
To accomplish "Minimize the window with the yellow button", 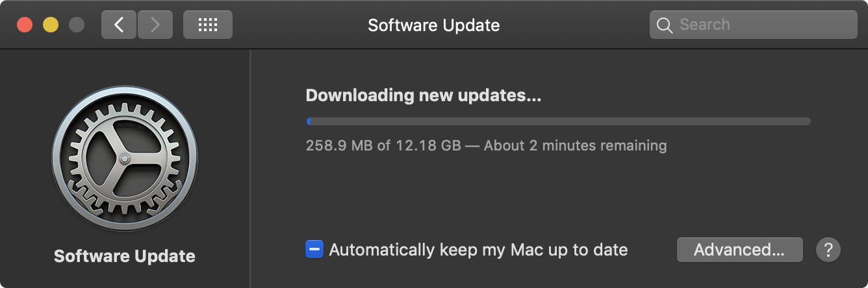I will (x=51, y=25).
